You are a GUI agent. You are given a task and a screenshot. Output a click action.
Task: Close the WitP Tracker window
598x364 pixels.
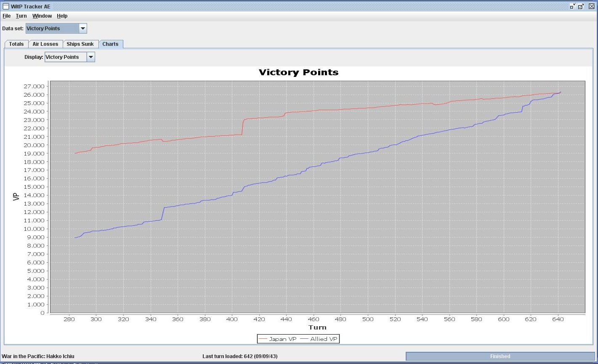pos(591,6)
